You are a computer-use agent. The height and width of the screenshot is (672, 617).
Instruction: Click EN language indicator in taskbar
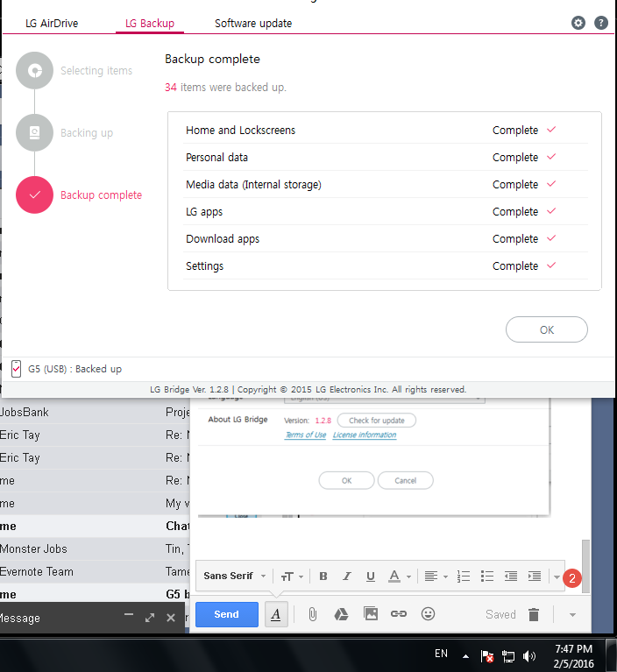coord(441,654)
